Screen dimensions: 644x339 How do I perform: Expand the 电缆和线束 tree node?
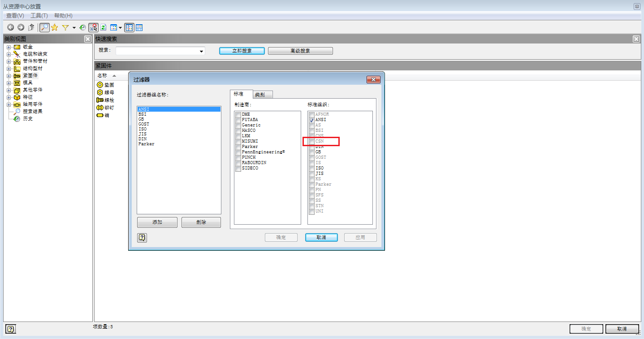coord(9,54)
